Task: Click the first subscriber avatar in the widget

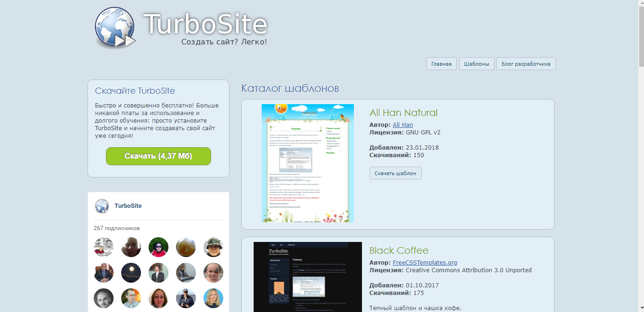Action: (x=104, y=247)
